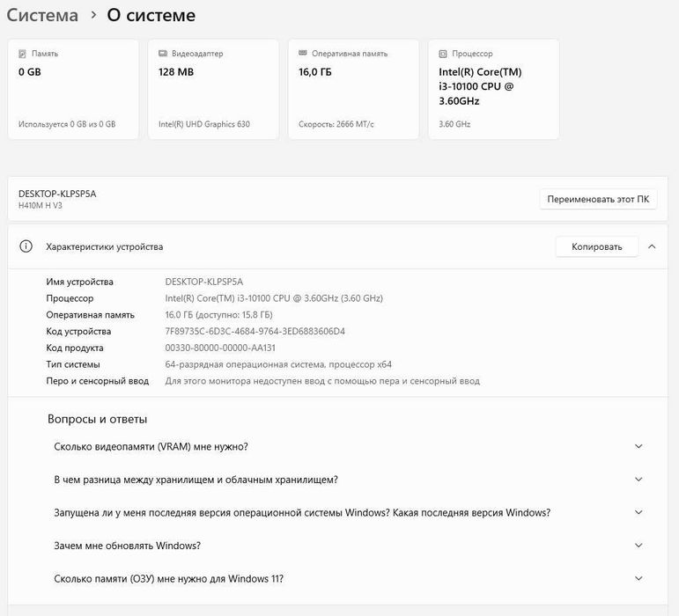This screenshot has height=616, width=679.
Task: Click the video adapter icon
Action: point(163,54)
